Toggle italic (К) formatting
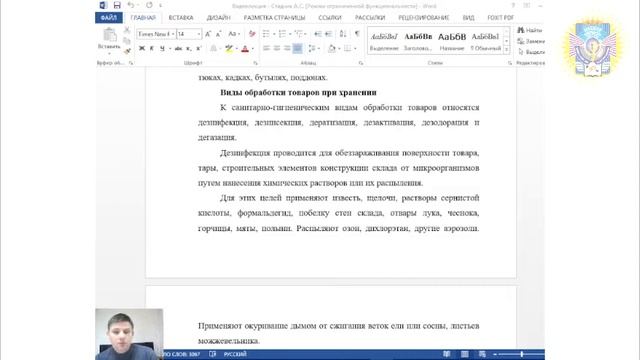The image size is (640, 360). point(152,49)
